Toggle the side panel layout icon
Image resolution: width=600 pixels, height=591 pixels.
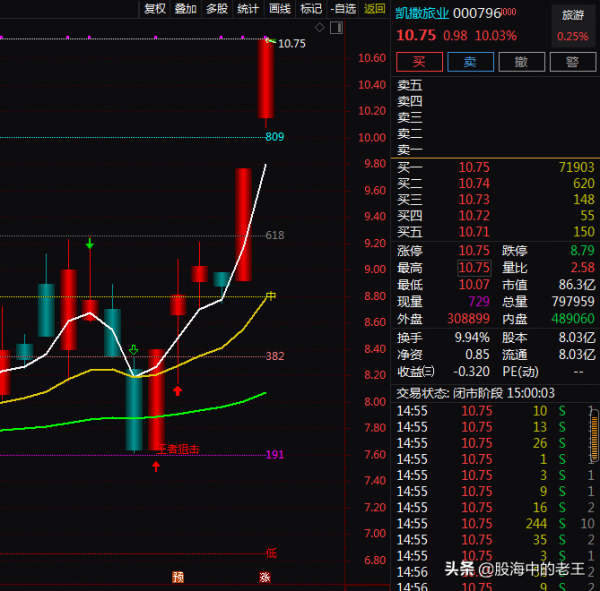click(x=336, y=28)
